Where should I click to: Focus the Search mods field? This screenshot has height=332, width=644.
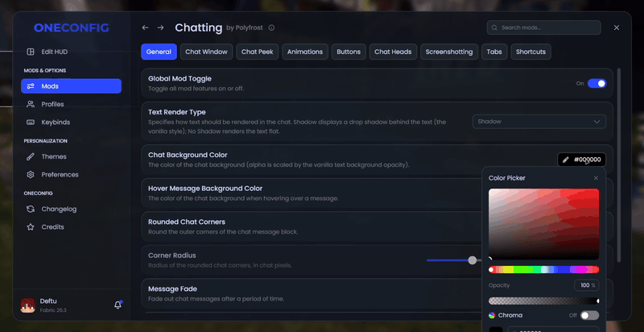coord(544,28)
